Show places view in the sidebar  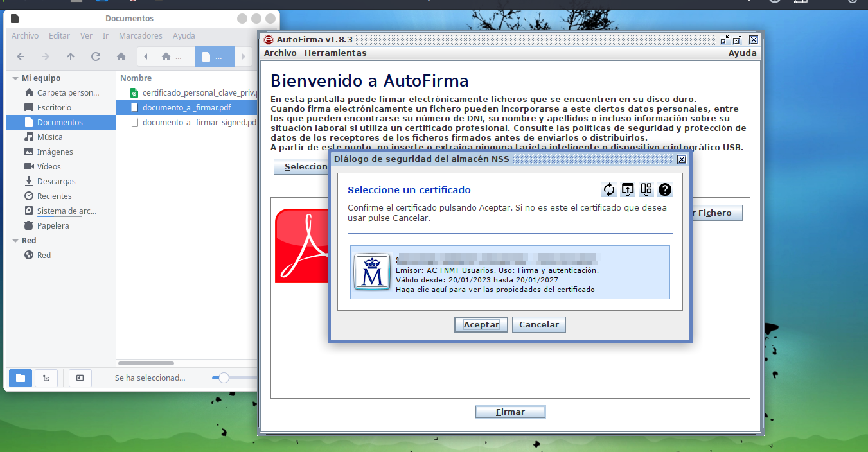(21, 378)
